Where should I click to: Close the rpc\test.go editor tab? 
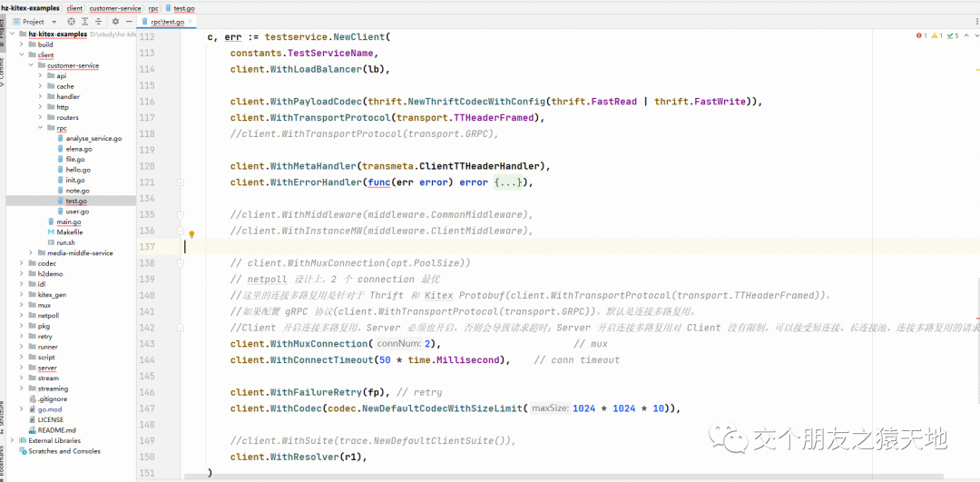click(191, 21)
